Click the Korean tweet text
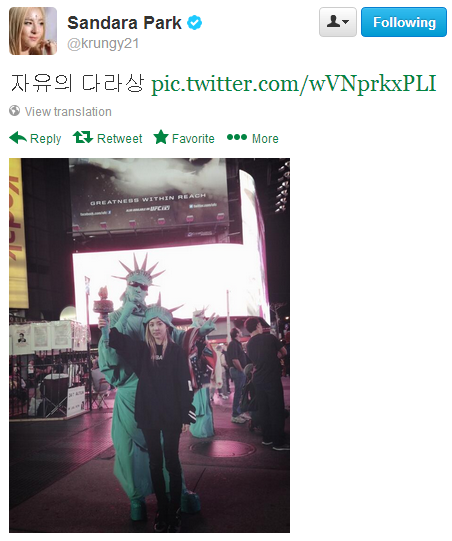Viewport: 452px width, 541px height. coord(78,84)
